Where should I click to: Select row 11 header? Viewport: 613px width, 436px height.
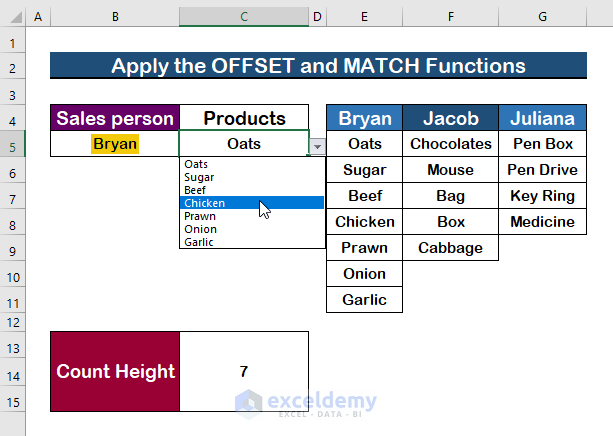(x=13, y=300)
